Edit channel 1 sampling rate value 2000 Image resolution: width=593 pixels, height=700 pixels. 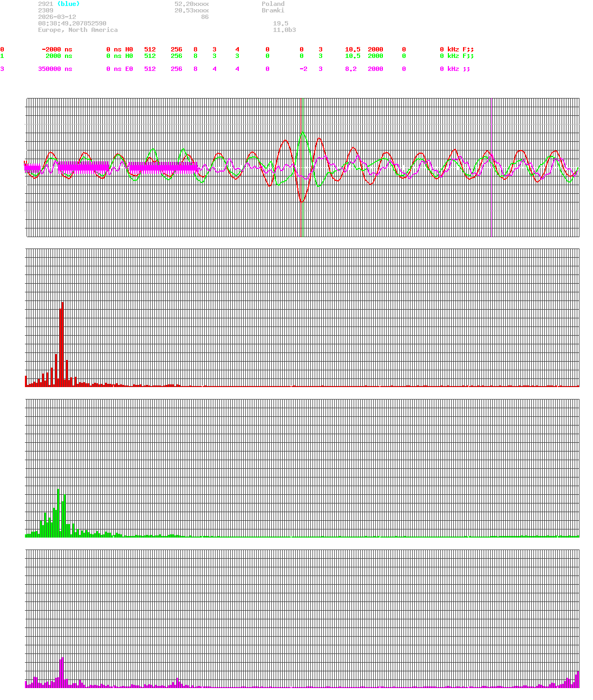click(375, 56)
